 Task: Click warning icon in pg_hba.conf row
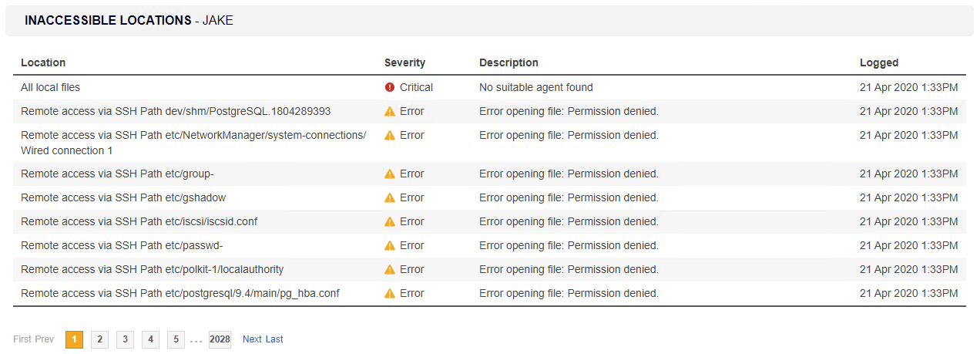(x=390, y=294)
